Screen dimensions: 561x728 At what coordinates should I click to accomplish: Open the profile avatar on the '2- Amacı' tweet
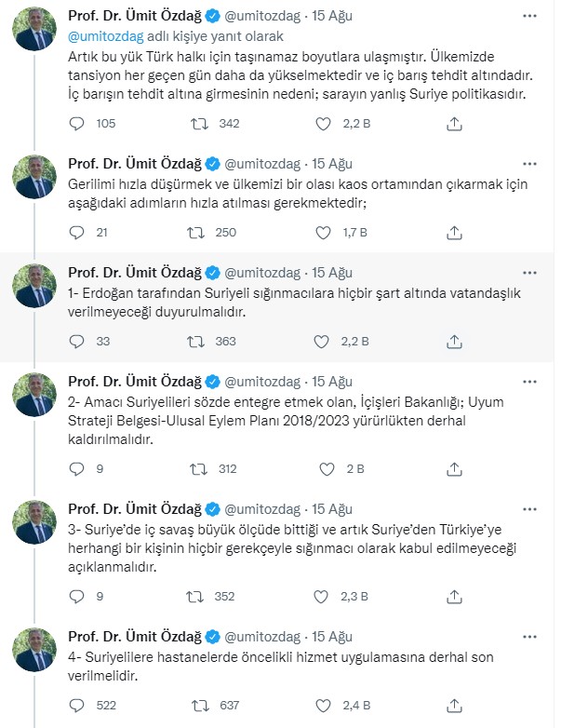coord(36,399)
